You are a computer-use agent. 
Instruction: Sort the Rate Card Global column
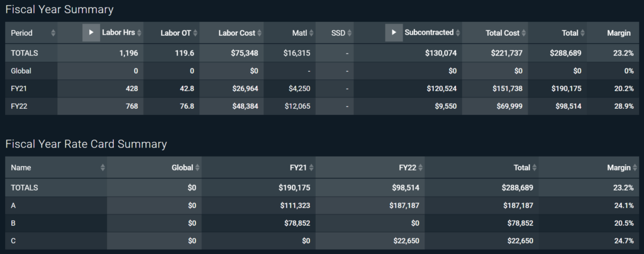[197, 168]
